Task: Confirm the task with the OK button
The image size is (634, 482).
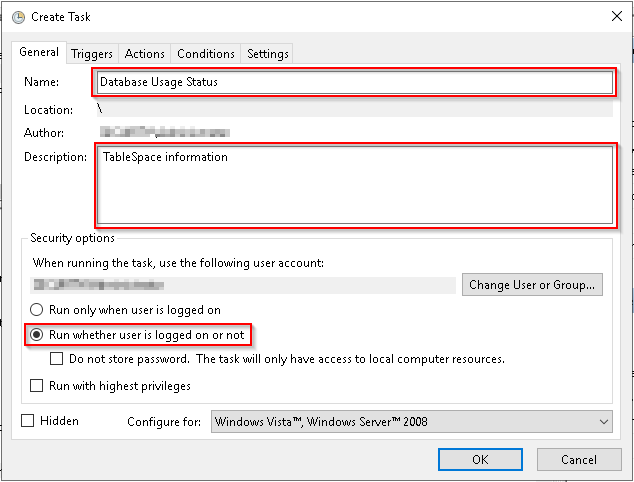Action: [x=480, y=459]
